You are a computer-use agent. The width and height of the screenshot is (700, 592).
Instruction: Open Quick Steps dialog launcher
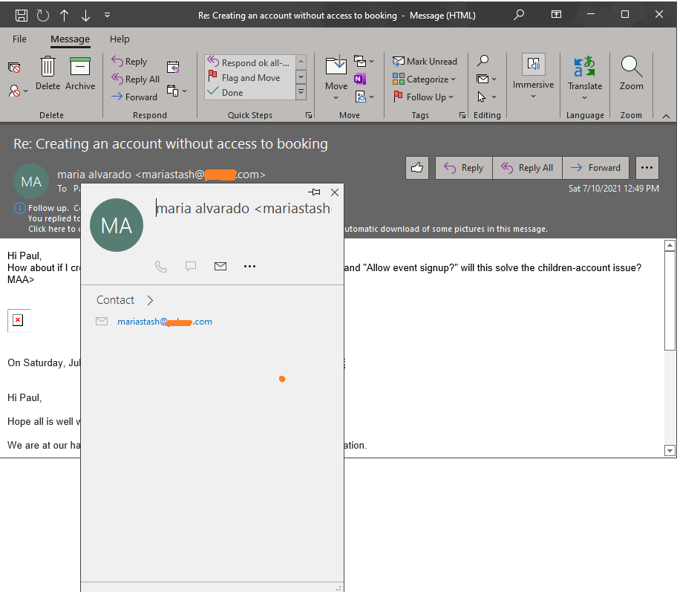coord(309,115)
